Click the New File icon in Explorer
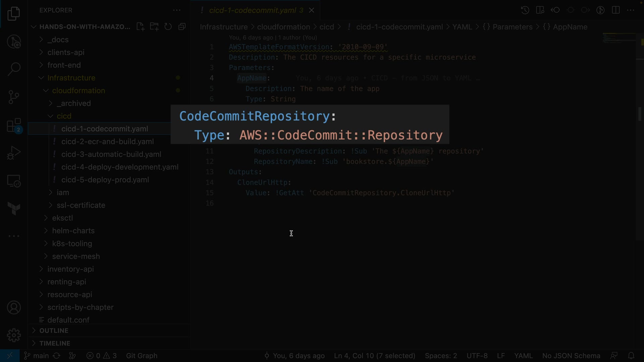644x362 pixels. (141, 27)
